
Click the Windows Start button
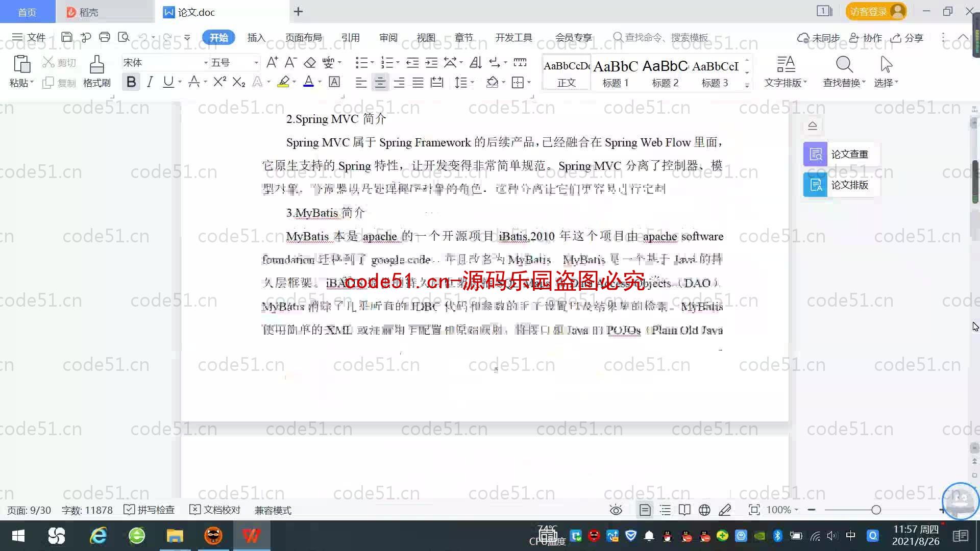click(18, 536)
